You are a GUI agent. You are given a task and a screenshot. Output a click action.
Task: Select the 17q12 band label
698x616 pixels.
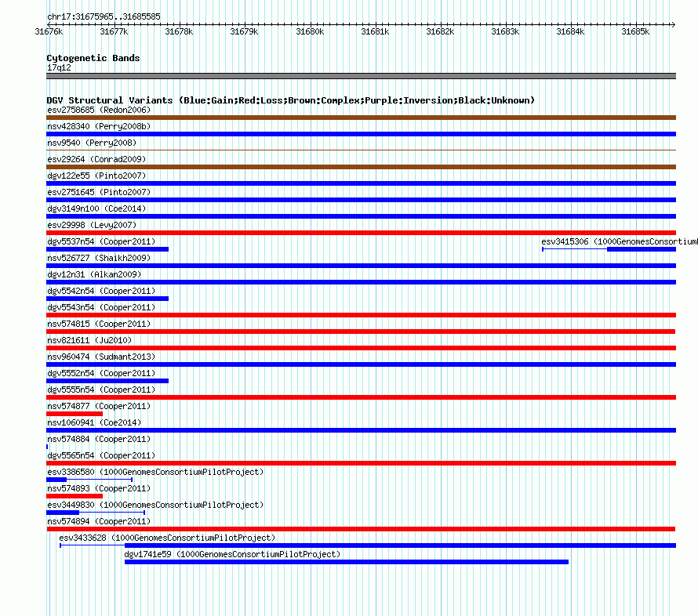[59, 67]
